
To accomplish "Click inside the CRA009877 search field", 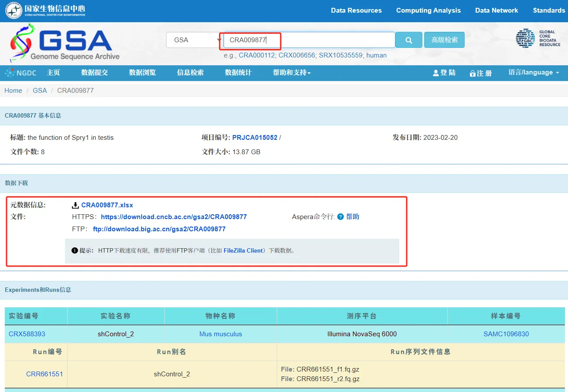I will (309, 40).
